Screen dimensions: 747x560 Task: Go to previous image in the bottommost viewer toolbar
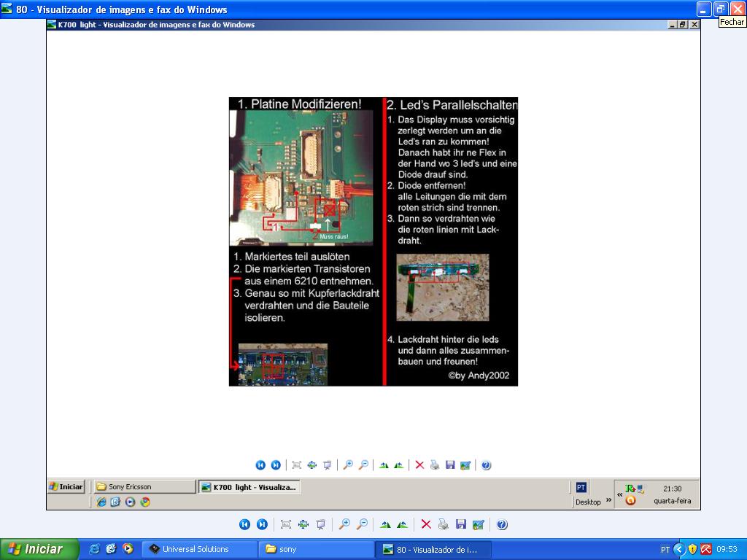click(244, 524)
